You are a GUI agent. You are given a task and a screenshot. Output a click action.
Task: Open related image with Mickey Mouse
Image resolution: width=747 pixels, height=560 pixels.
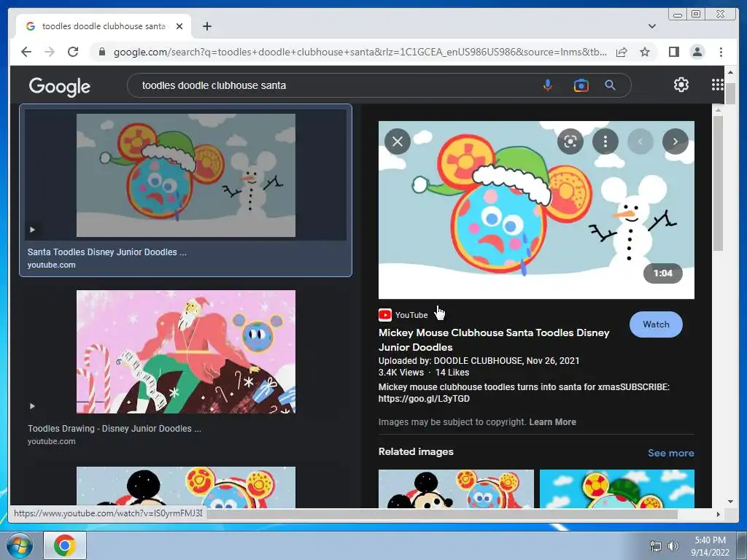point(456,489)
